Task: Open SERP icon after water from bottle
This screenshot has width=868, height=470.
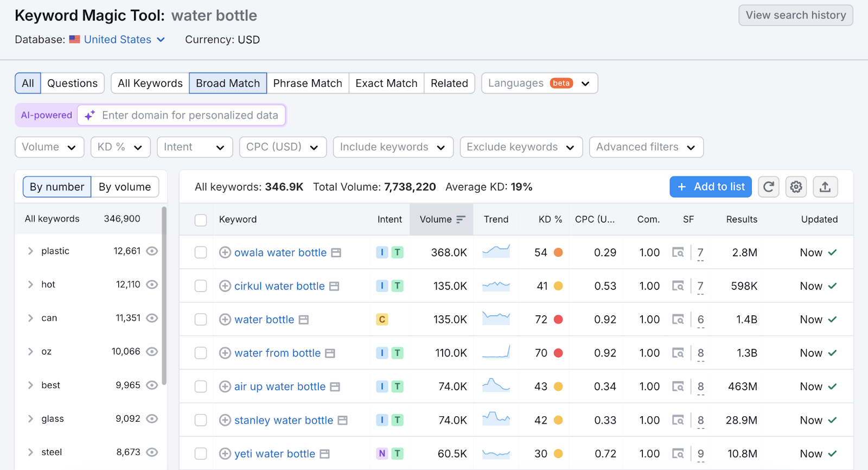Action: 330,353
